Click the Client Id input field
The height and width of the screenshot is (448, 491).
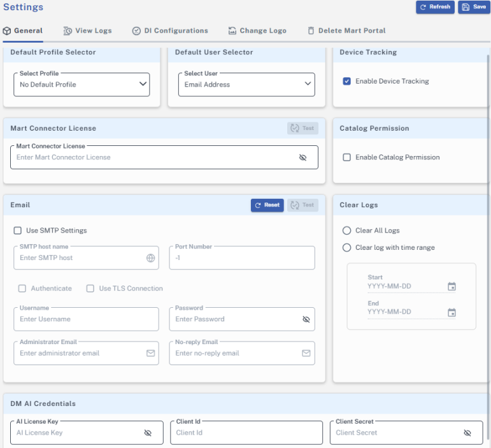pos(246,433)
